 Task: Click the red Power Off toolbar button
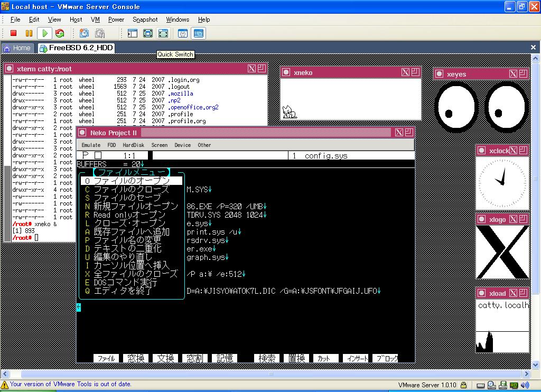tap(13, 33)
